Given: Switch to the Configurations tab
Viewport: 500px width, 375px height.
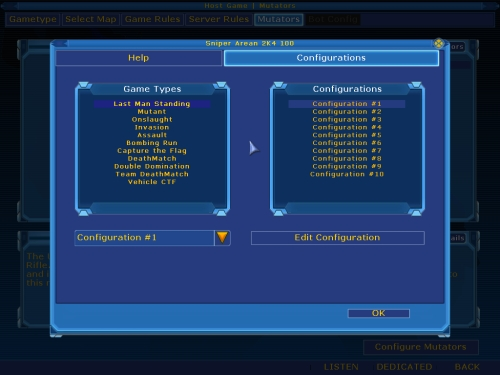Looking at the screenshot, I should tap(331, 58).
